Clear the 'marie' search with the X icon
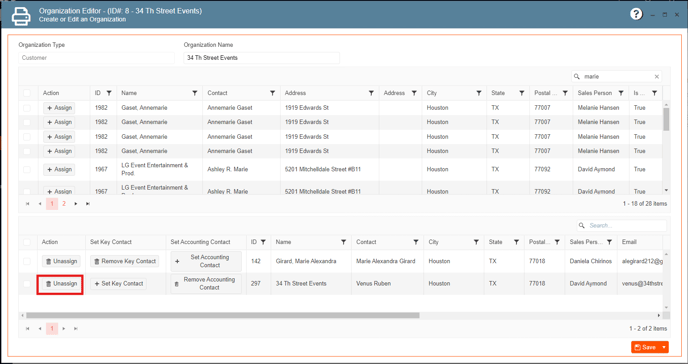This screenshot has width=688, height=364. 656,76
